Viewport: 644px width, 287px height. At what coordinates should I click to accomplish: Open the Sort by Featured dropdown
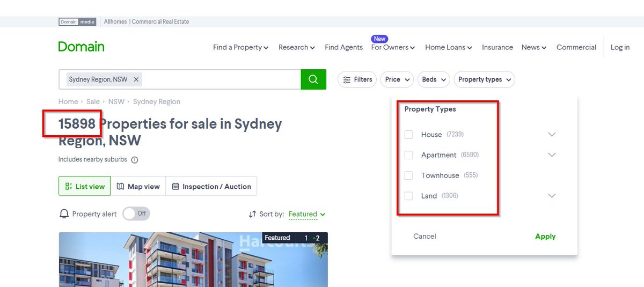pyautogui.click(x=307, y=214)
